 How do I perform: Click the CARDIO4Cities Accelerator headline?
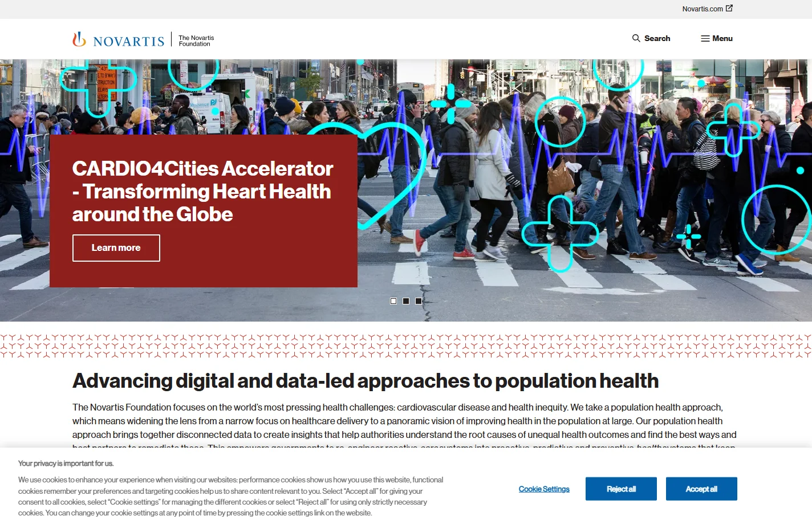pyautogui.click(x=202, y=192)
